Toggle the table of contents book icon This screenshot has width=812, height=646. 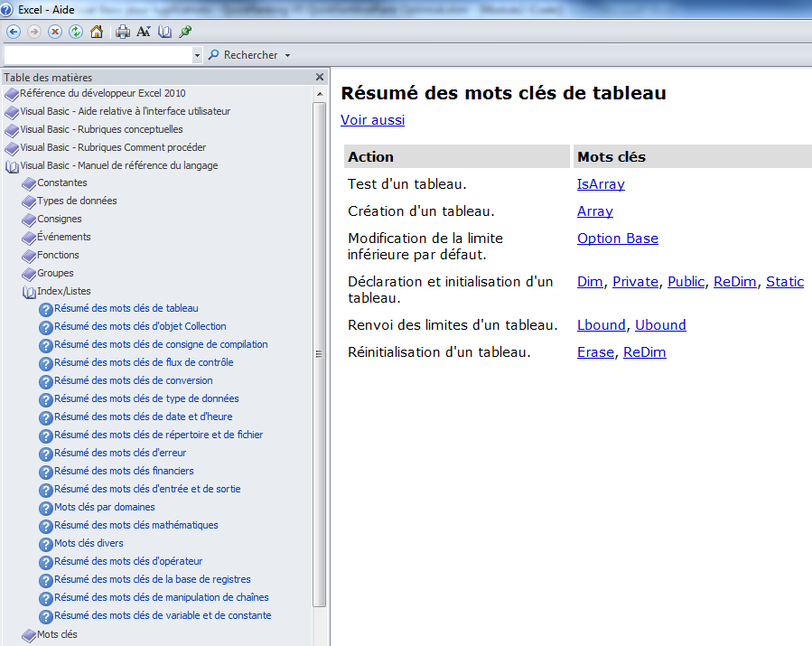coord(164,32)
